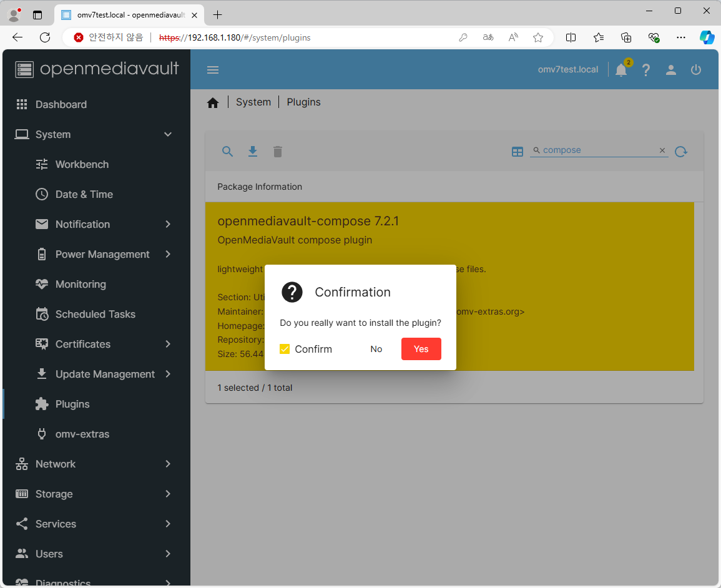
Task: Click the reload plugins list icon
Action: (681, 151)
